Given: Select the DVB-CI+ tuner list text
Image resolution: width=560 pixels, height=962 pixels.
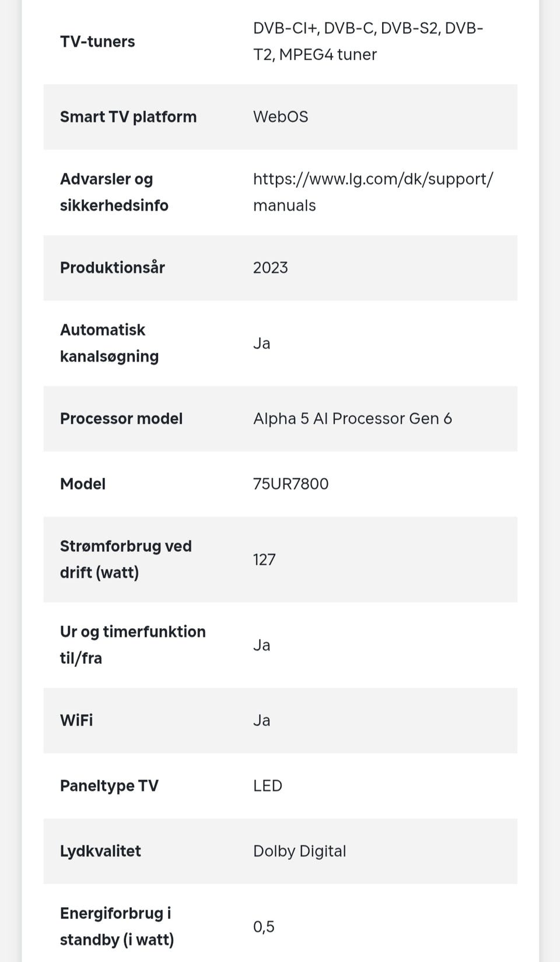Looking at the screenshot, I should [x=367, y=41].
